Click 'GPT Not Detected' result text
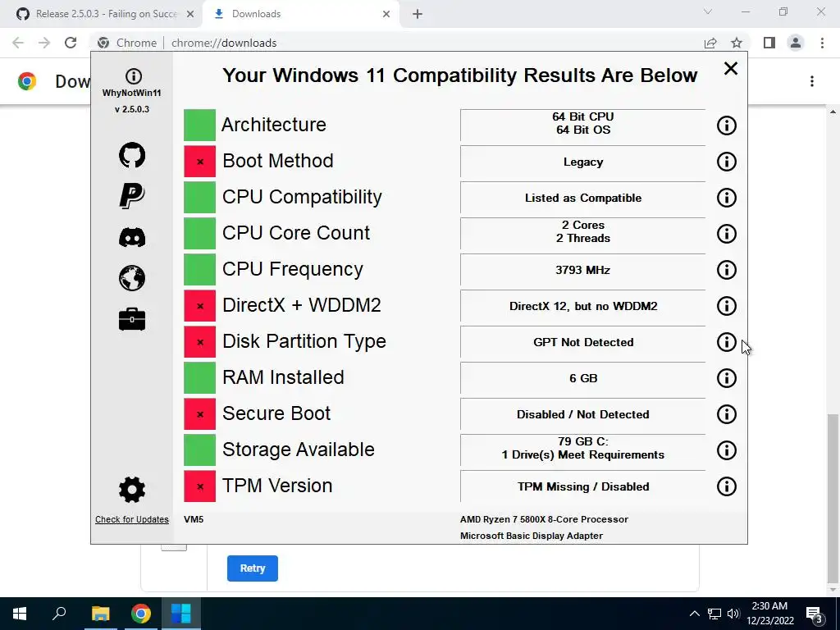The image size is (840, 630). pyautogui.click(x=583, y=342)
